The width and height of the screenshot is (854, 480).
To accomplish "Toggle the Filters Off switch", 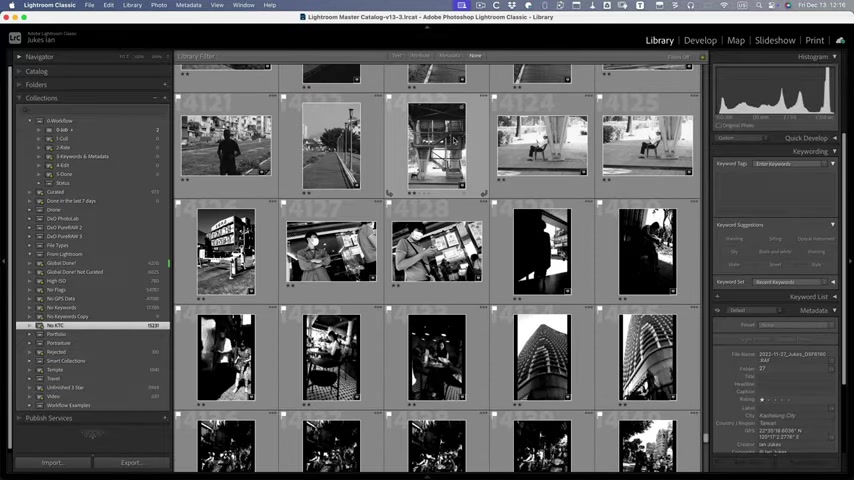I will click(x=678, y=57).
